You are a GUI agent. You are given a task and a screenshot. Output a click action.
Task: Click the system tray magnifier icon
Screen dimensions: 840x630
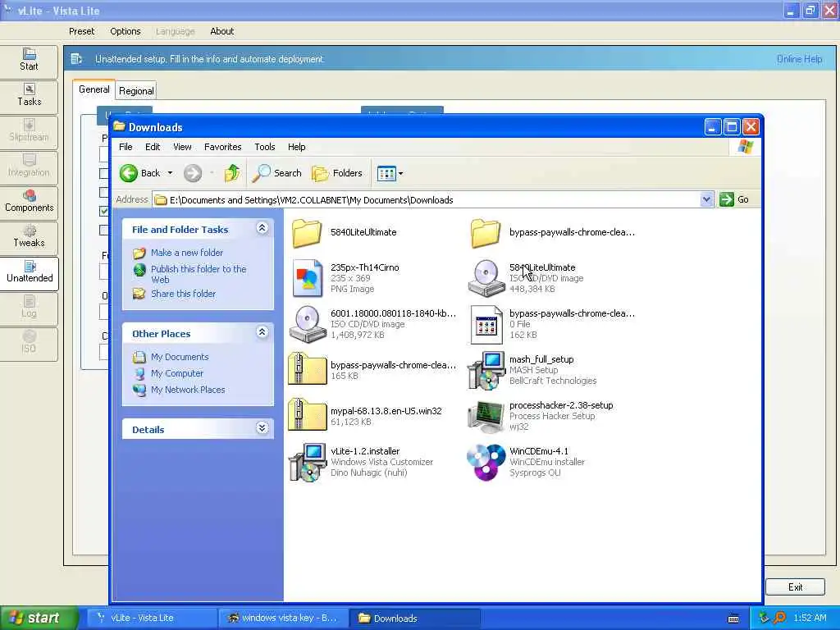[779, 618]
